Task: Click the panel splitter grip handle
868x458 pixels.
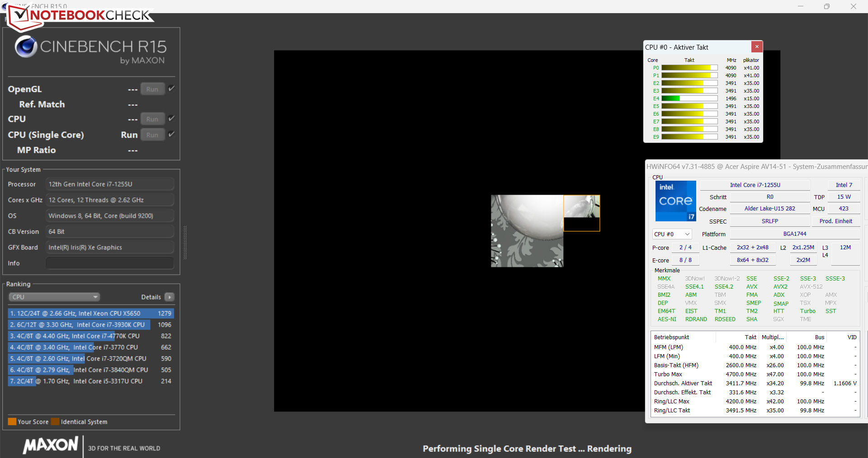Action: coord(184,242)
